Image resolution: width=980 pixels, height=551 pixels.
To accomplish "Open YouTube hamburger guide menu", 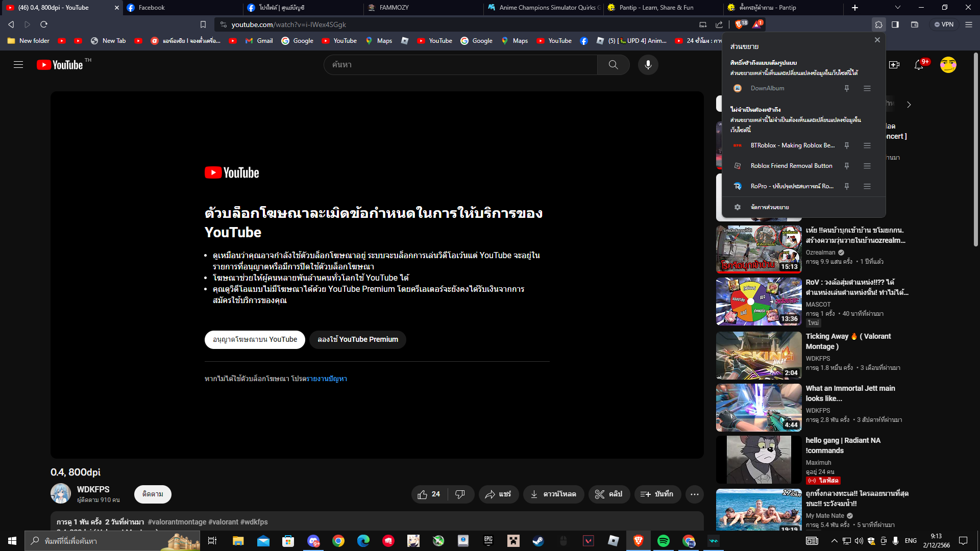I will click(18, 65).
